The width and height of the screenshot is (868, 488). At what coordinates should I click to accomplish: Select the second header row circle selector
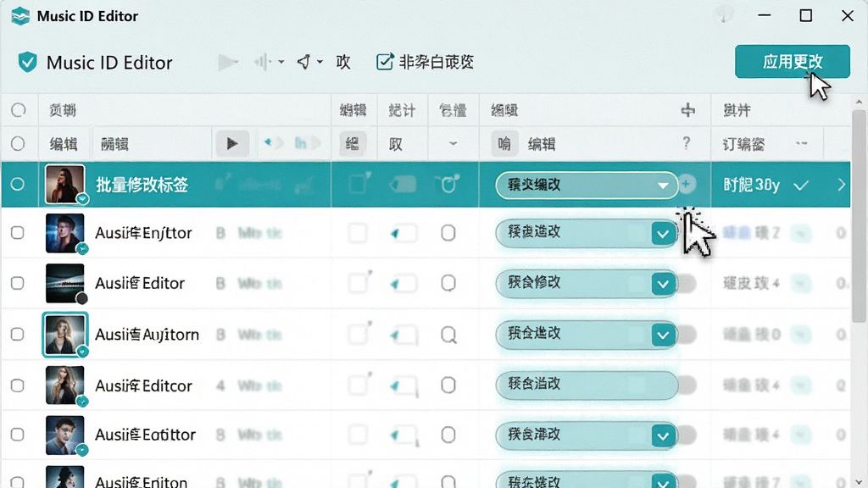point(18,144)
